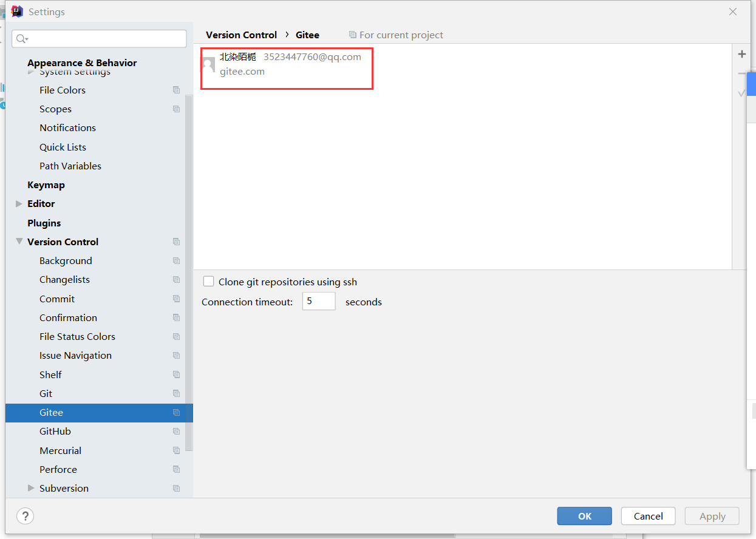This screenshot has width=756, height=539.
Task: Click the help question mark icon
Action: (25, 516)
